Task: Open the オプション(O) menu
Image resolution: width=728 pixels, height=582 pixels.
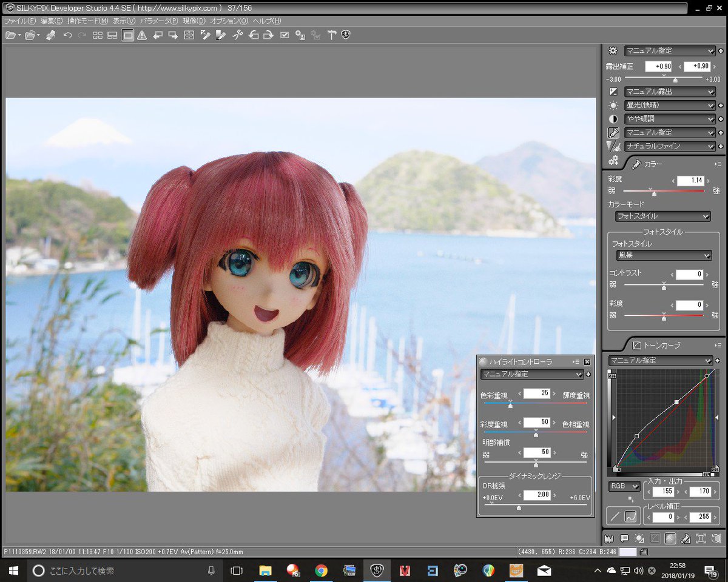Action: tap(229, 21)
